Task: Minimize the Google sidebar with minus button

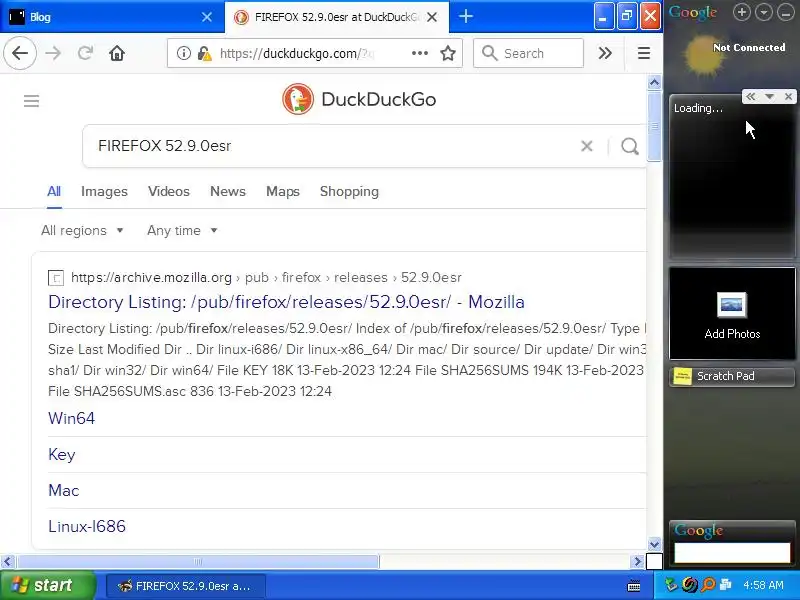Action: (x=786, y=12)
